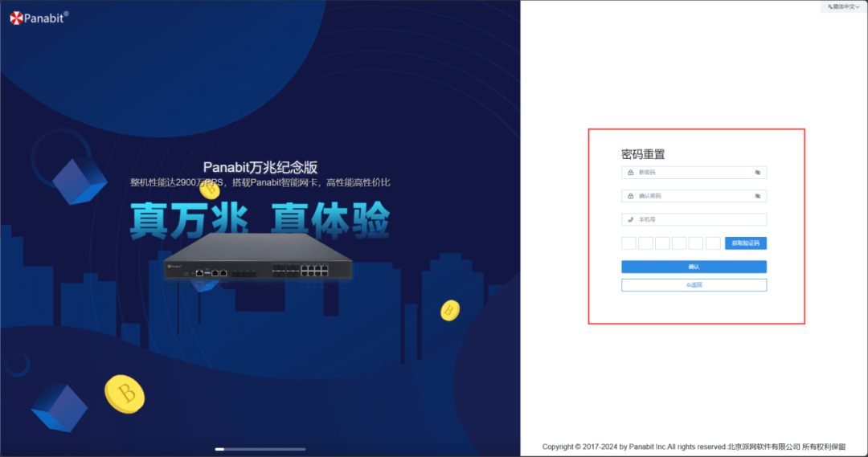
Task: Click the Copyright 2017-2024 footer text
Action: (x=694, y=447)
